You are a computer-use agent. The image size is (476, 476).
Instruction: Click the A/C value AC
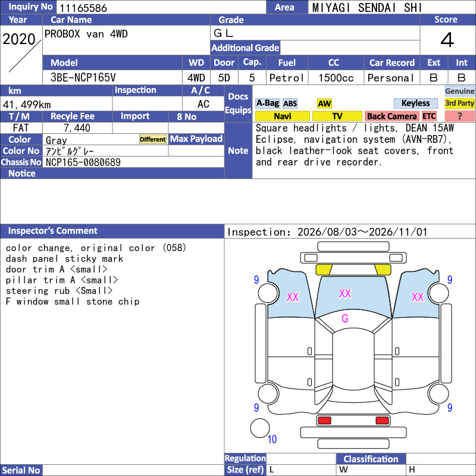pyautogui.click(x=203, y=104)
